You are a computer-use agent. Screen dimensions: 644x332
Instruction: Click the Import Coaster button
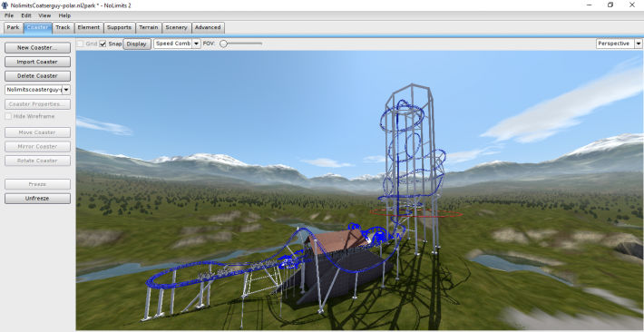pyautogui.click(x=37, y=62)
